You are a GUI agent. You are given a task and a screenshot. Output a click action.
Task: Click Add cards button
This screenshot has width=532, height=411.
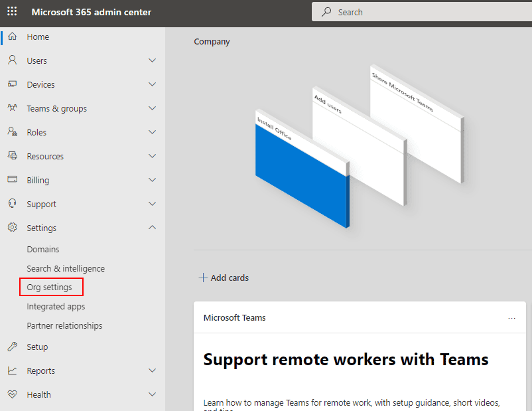pos(224,278)
